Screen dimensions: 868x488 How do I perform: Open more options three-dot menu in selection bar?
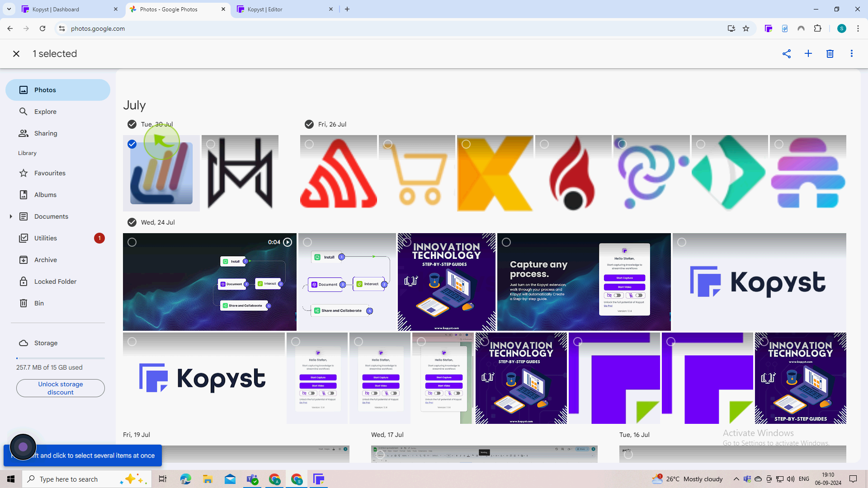coord(852,54)
